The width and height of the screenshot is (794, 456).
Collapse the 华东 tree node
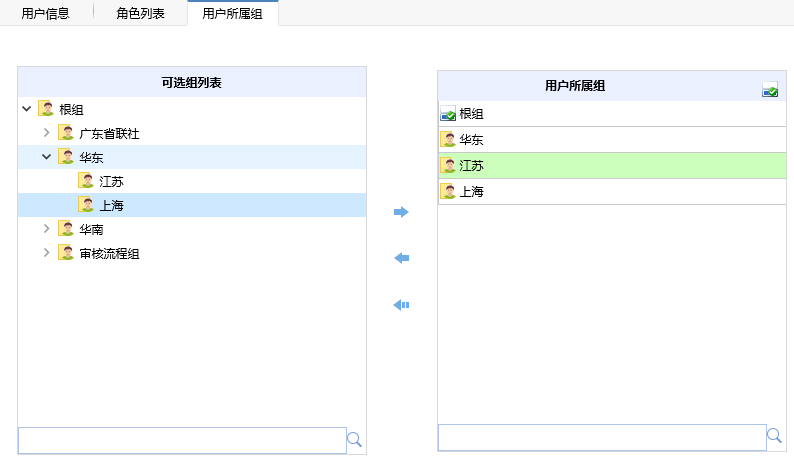tap(47, 157)
